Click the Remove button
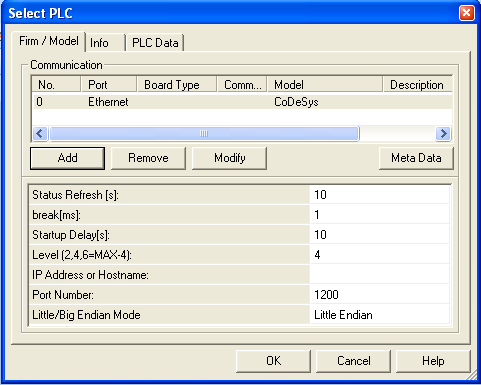The image size is (481, 385). (x=148, y=158)
